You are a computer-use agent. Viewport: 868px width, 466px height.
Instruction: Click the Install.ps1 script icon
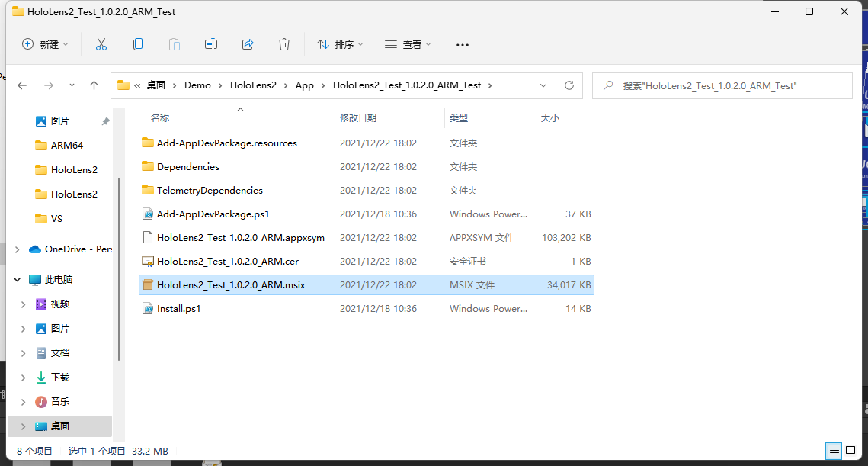point(147,309)
